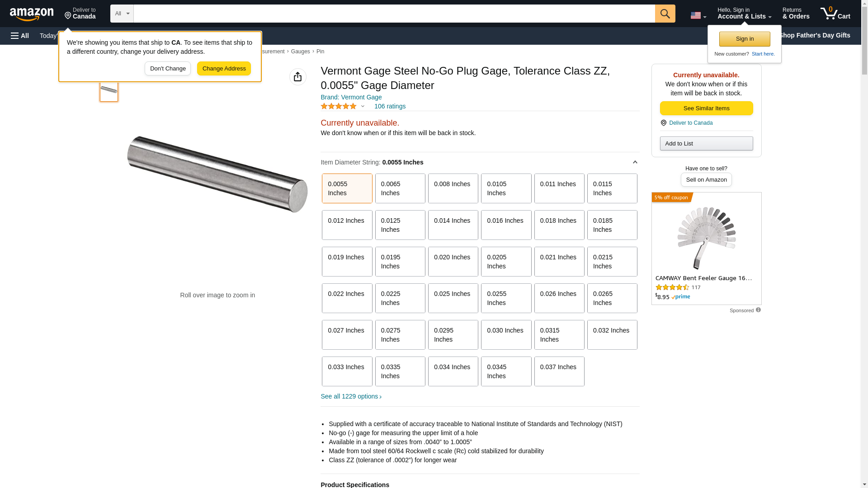
Task: Click the share icon near product image
Action: (x=297, y=77)
